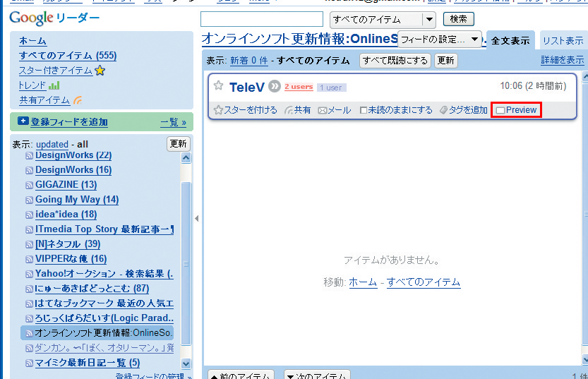Switch to リスト表示 tab
The width and height of the screenshot is (588, 379).
pos(563,40)
